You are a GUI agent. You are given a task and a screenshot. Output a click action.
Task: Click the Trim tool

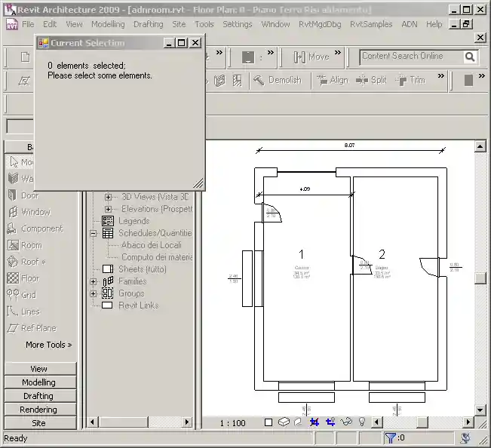pos(410,80)
